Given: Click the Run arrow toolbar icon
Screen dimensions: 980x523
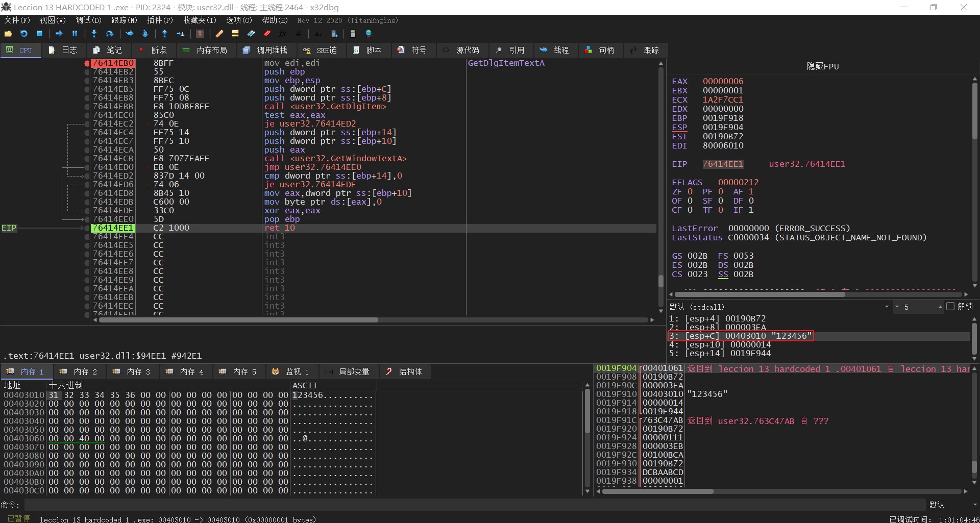Looking at the screenshot, I should [x=59, y=34].
